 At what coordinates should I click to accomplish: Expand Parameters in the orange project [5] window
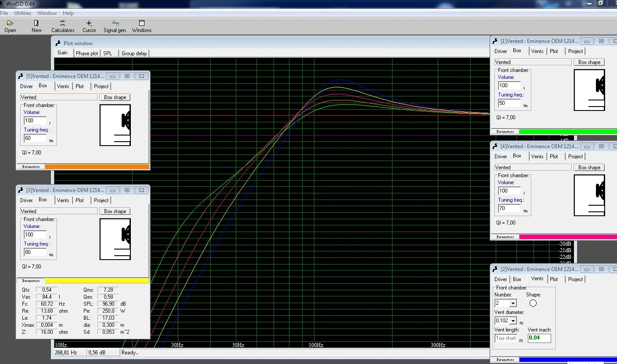[31, 167]
